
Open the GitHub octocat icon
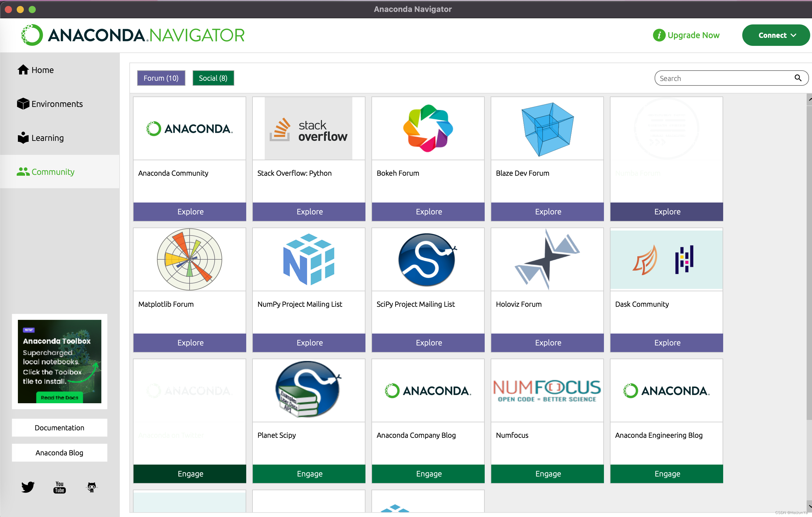[x=92, y=487]
